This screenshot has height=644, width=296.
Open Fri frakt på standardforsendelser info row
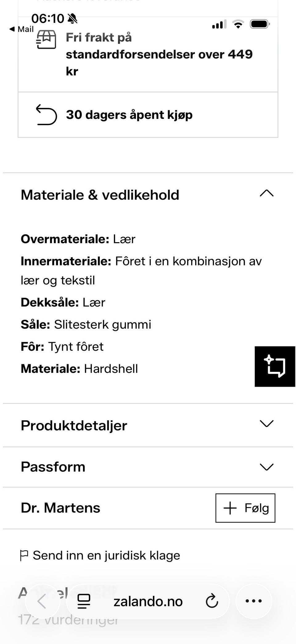[148, 54]
